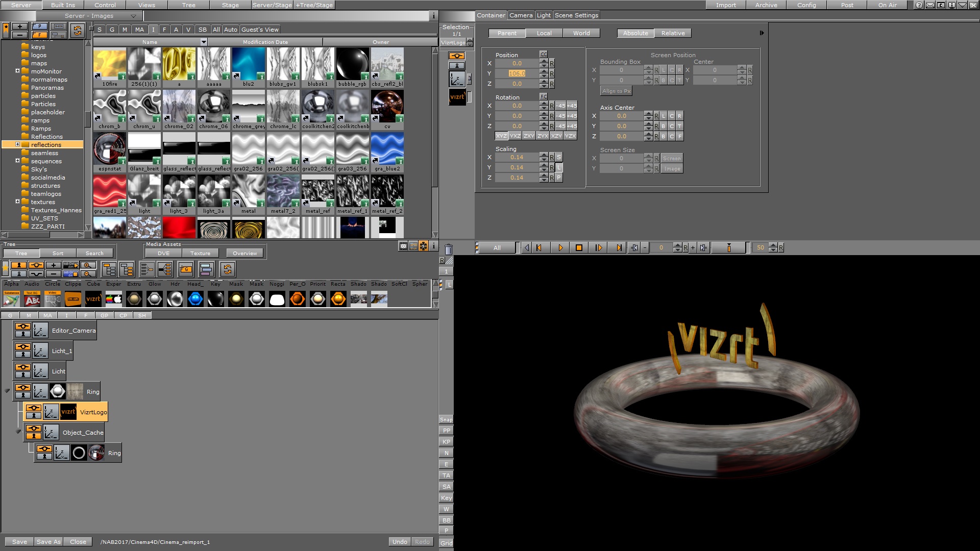Toggle visibility of the VizrtLogo container

pyautogui.click(x=34, y=408)
